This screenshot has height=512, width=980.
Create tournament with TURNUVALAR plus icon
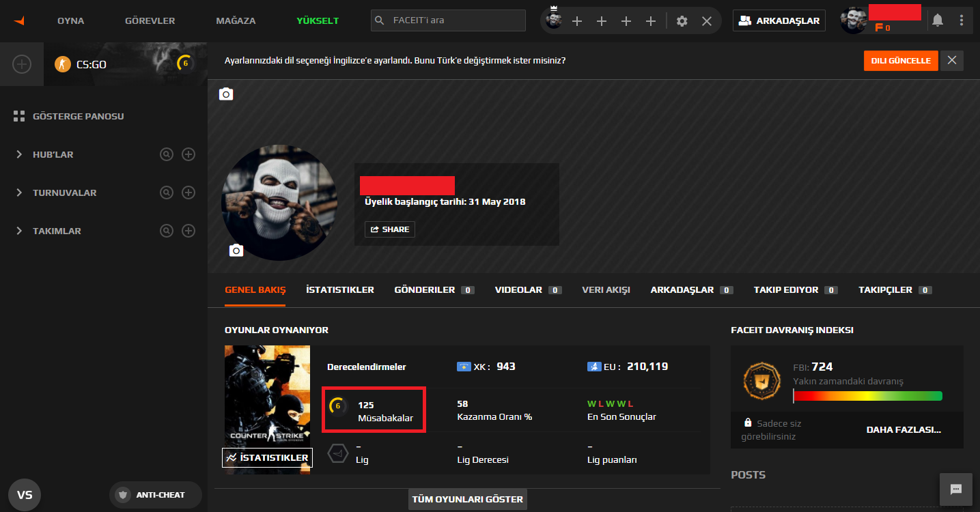188,193
